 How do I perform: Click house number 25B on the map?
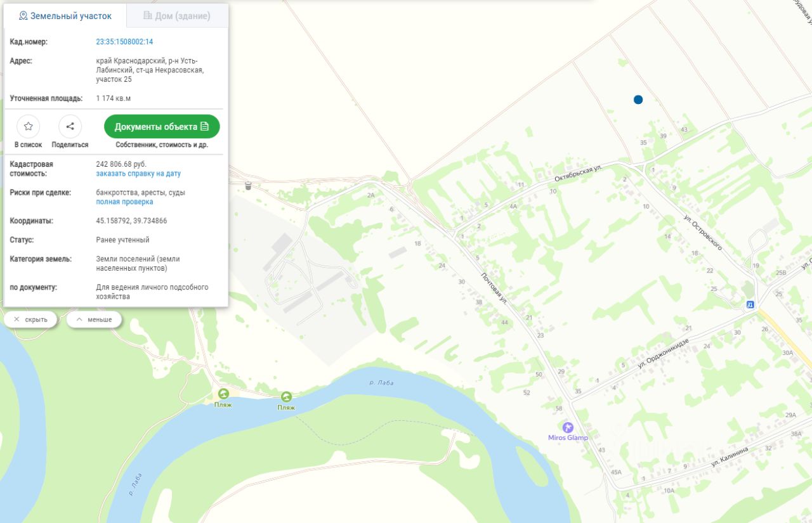pyautogui.click(x=781, y=273)
